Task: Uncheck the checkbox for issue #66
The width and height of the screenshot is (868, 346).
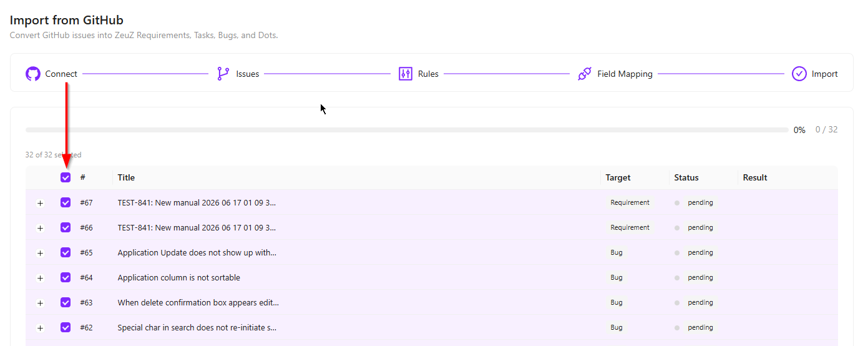Action: click(66, 227)
